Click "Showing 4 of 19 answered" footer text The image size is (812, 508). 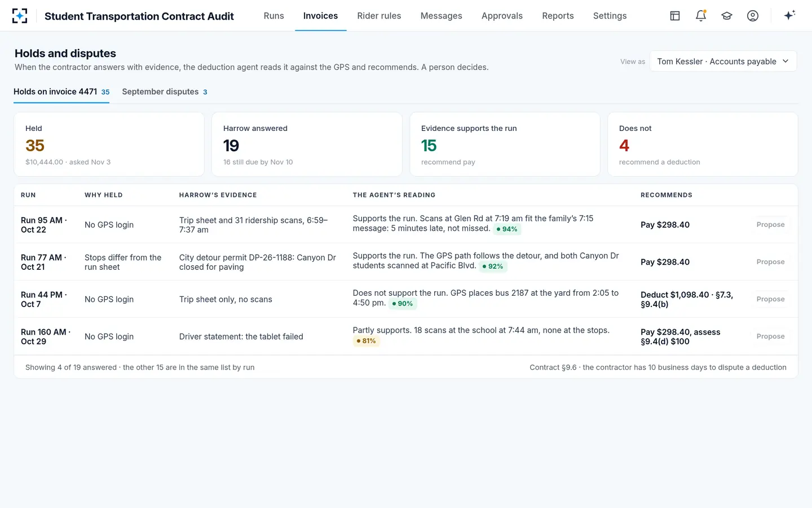coord(140,367)
